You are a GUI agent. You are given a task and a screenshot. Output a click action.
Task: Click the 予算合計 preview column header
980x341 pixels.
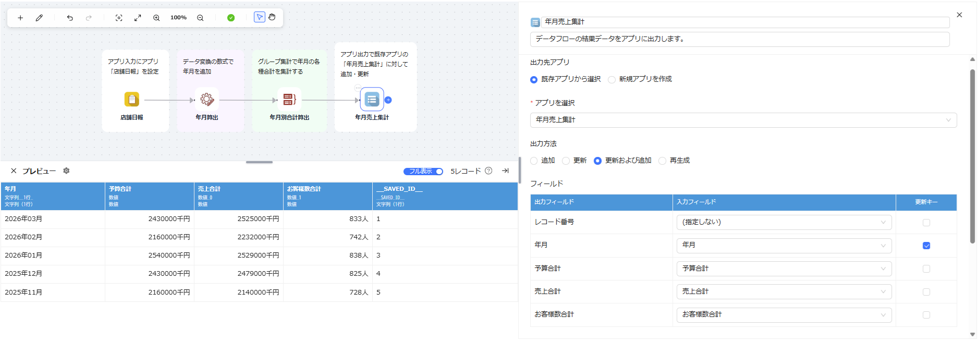pos(150,196)
